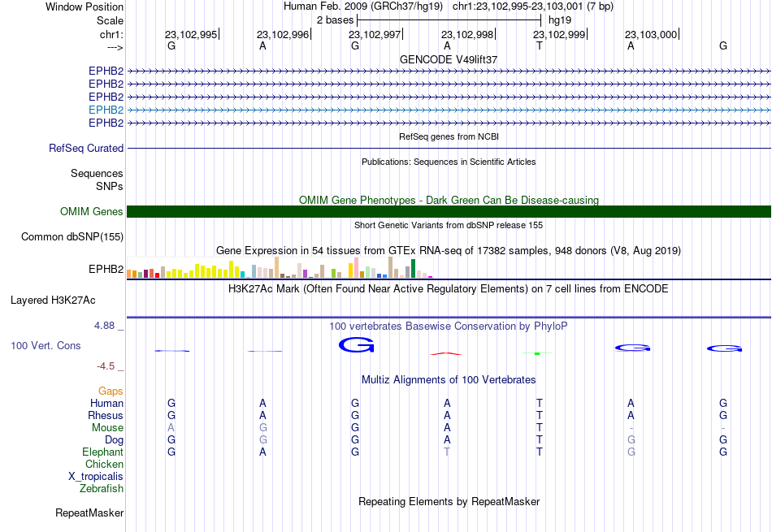Image resolution: width=772 pixels, height=532 pixels.
Task: Click the OMIM Gene Phenotypes green title
Action: (x=449, y=200)
